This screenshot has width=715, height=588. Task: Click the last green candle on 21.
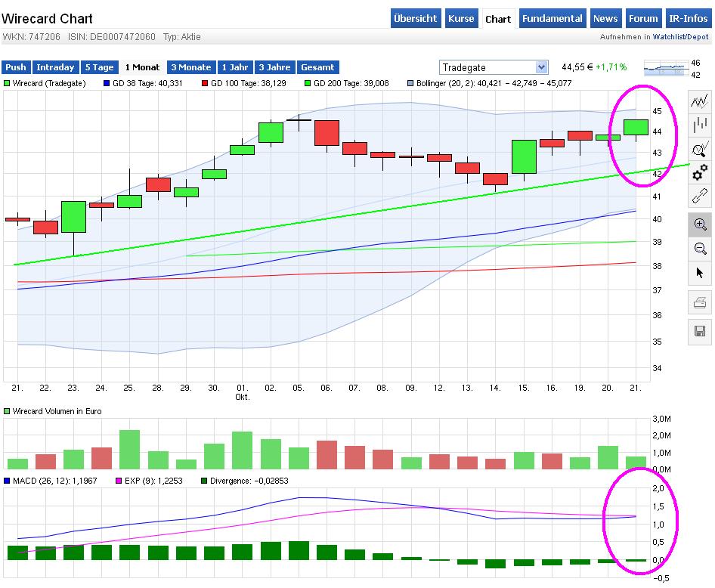(636, 127)
